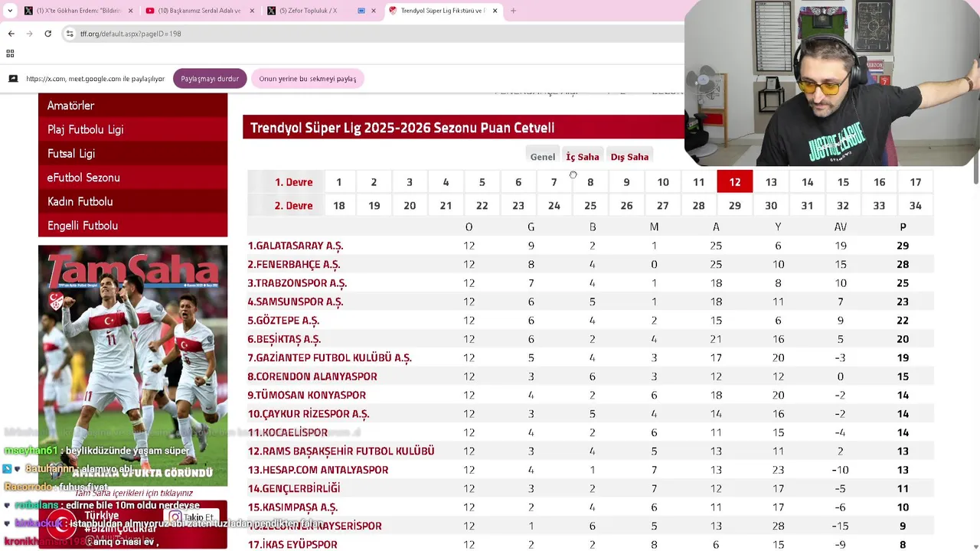
Task: Open the apps grid in bookmarks bar
Action: [10, 54]
